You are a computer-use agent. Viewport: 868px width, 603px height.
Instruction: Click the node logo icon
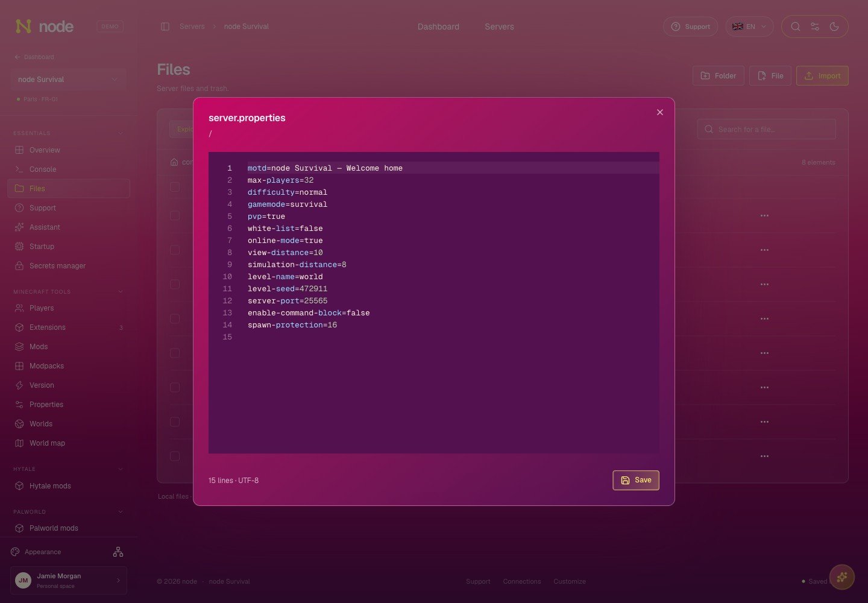23,26
